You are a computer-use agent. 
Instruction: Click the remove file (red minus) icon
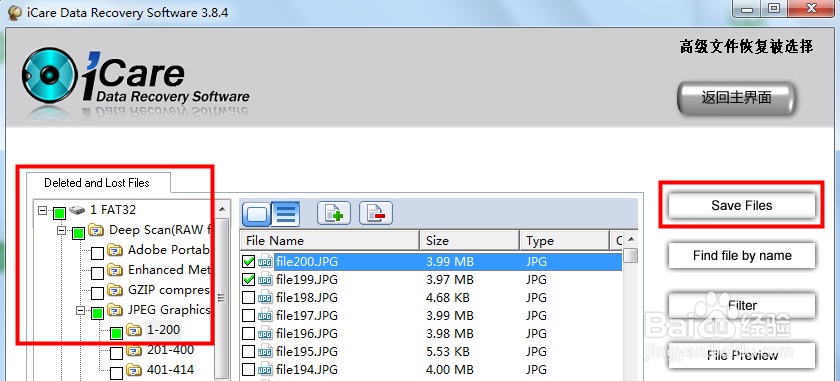[376, 214]
